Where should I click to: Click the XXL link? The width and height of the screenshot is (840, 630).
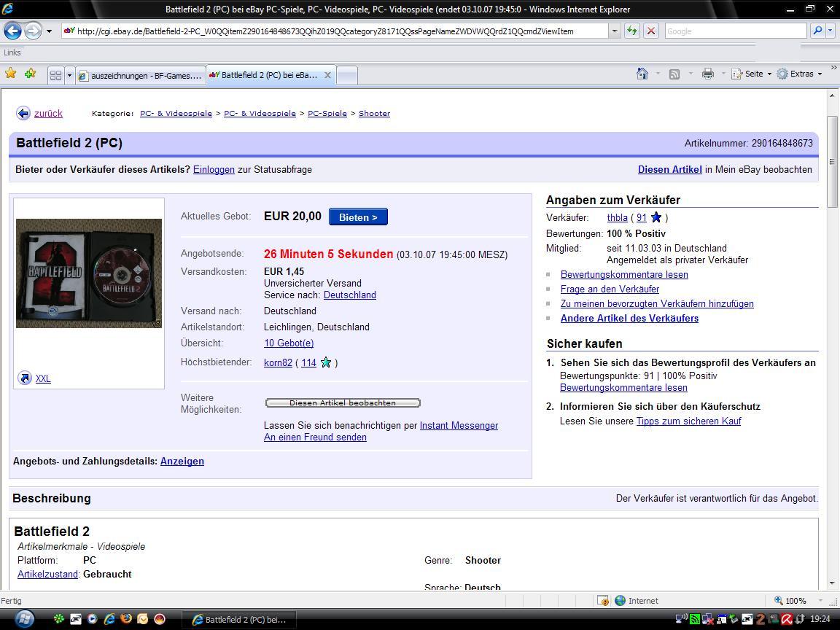pos(43,378)
